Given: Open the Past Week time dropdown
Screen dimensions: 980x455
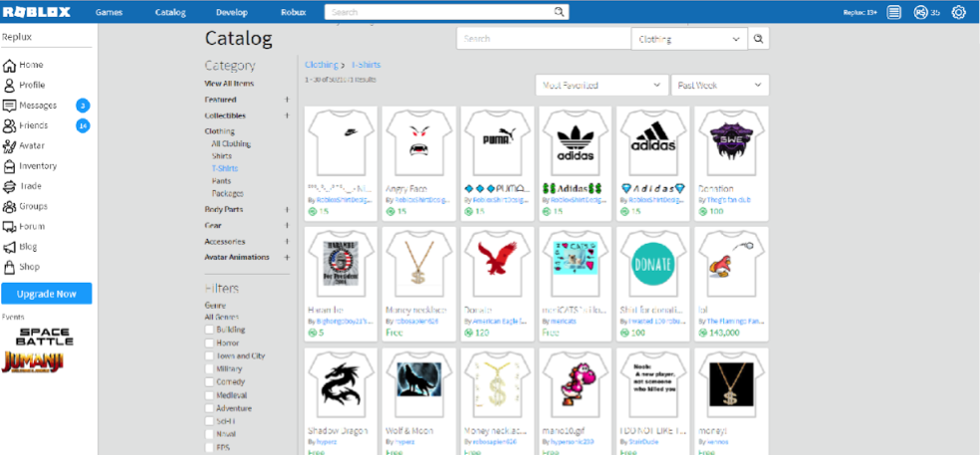Looking at the screenshot, I should click(719, 86).
